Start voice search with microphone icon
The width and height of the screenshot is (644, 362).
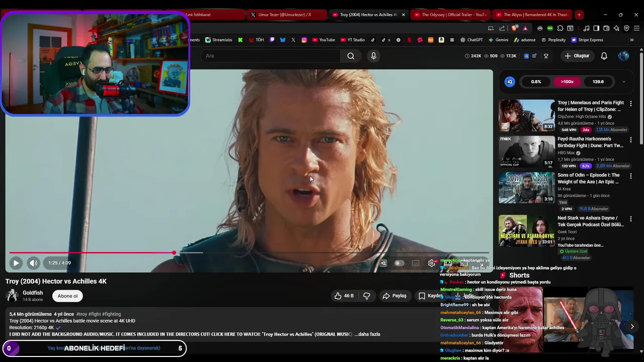373,56
